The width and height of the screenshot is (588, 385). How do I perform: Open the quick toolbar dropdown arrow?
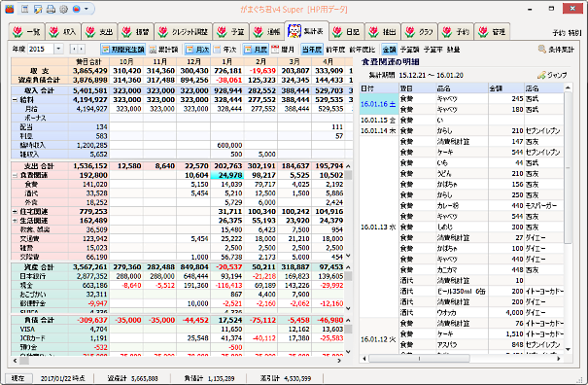click(86, 9)
